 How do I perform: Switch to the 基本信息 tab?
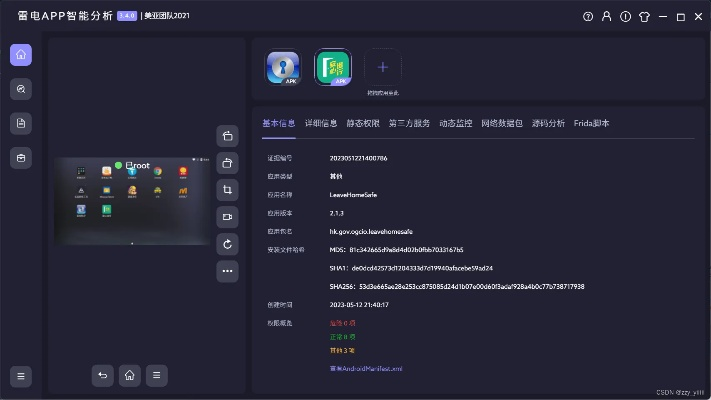279,123
